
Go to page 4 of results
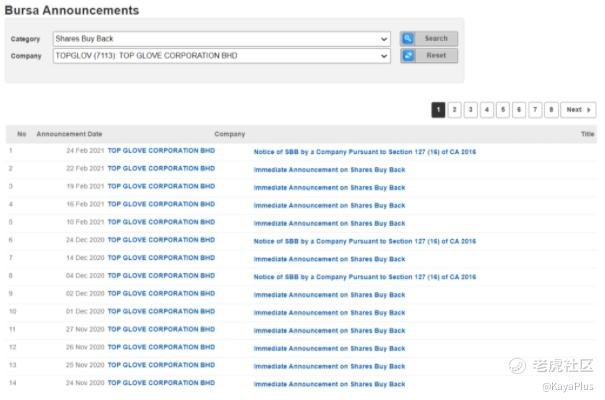pos(487,110)
